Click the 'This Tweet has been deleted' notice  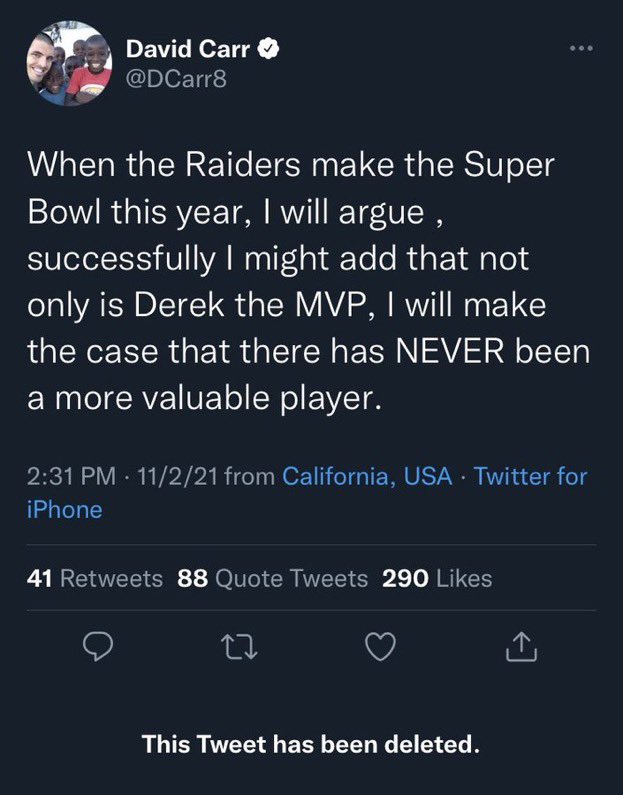pyautogui.click(x=311, y=744)
